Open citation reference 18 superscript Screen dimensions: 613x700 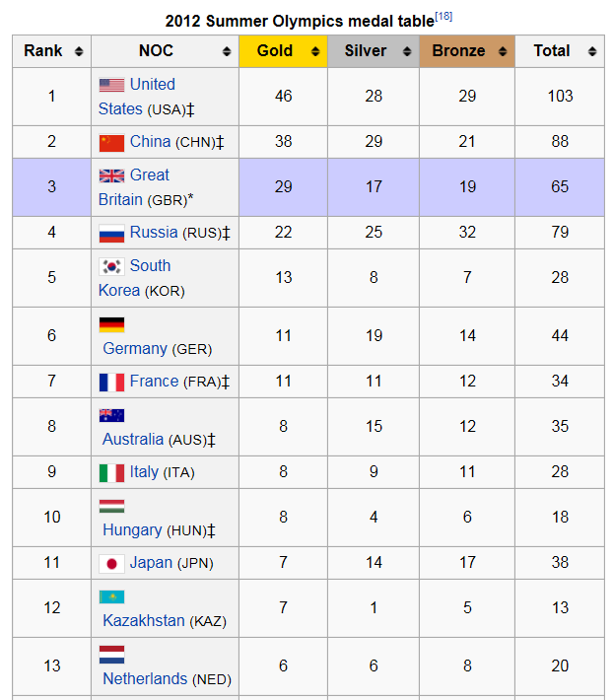coord(443,17)
